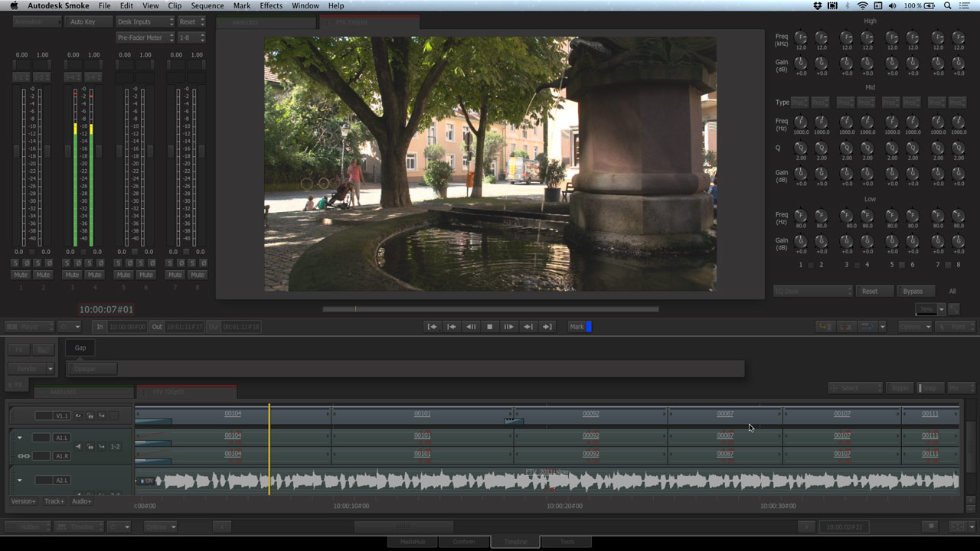This screenshot has height=551, width=980.
Task: Jump to the In point of sequence
Action: 433,327
